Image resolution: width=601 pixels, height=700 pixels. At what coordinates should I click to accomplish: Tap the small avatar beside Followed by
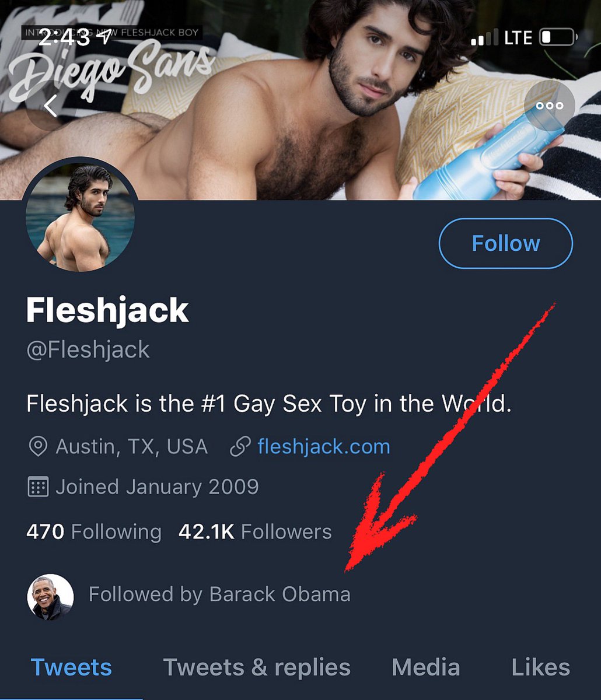51,596
